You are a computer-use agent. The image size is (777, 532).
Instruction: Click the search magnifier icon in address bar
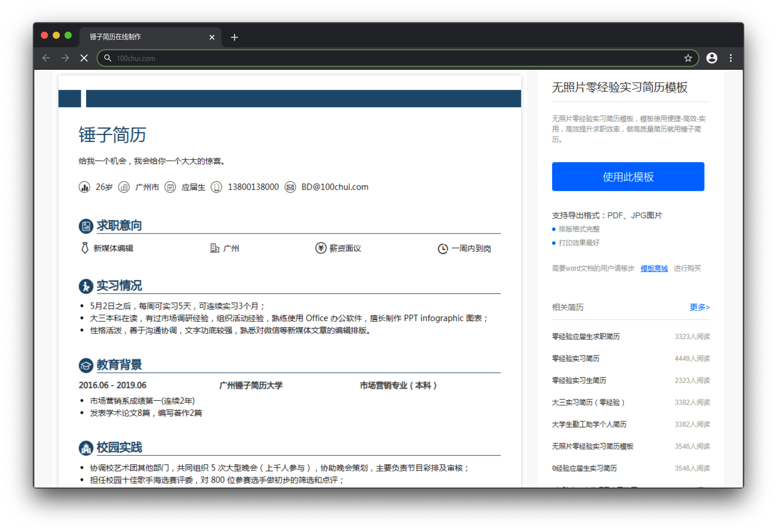click(x=108, y=58)
